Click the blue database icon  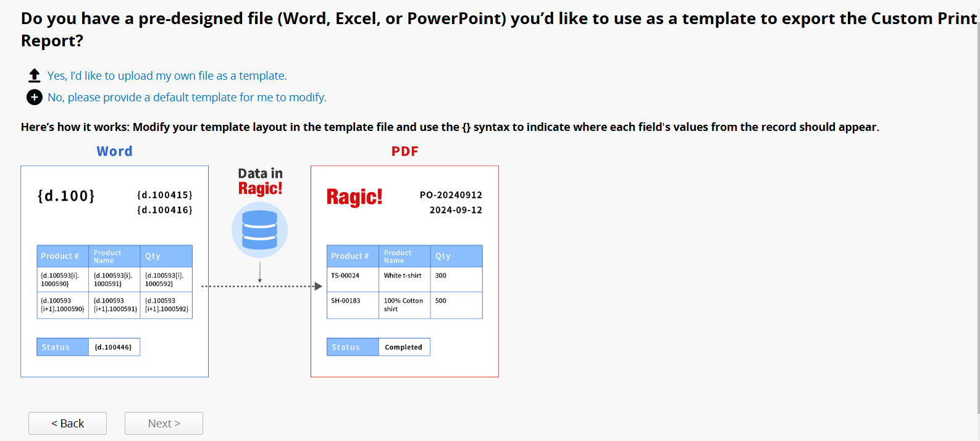[x=259, y=230]
